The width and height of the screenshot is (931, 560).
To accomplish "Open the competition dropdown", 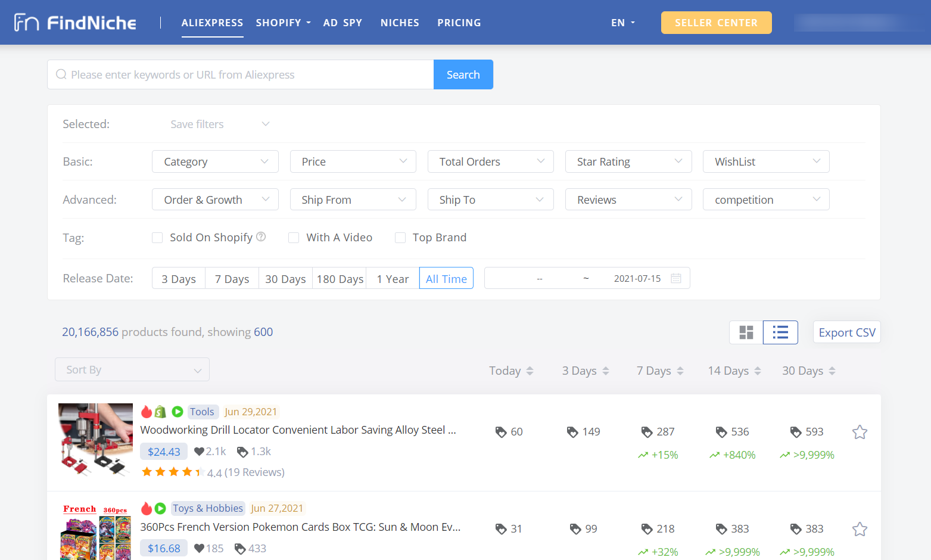I will click(766, 200).
